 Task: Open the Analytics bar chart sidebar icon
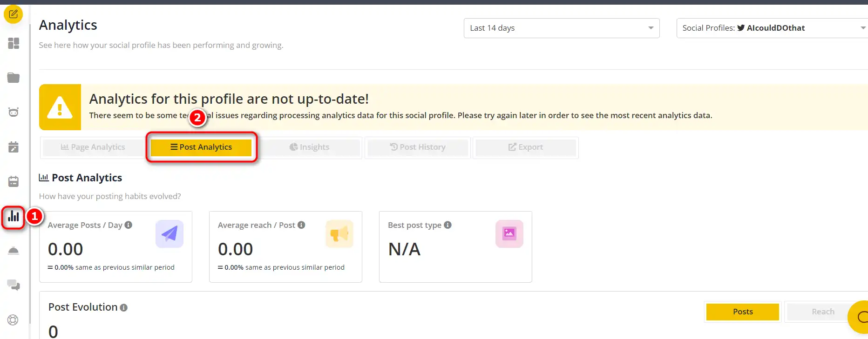[14, 217]
